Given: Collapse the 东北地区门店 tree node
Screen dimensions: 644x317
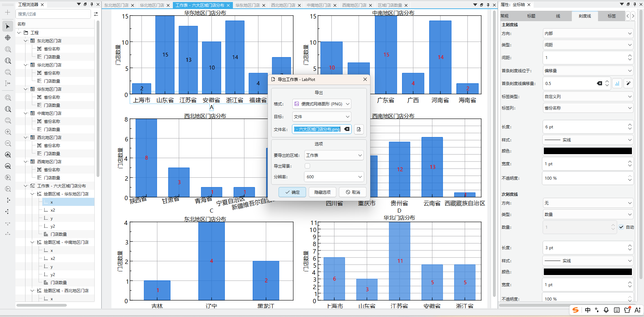Looking at the screenshot, I should coord(26,41).
